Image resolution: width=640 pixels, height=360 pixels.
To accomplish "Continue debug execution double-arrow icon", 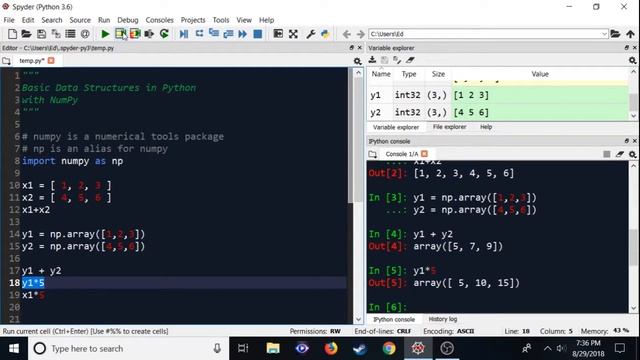I will (242, 34).
